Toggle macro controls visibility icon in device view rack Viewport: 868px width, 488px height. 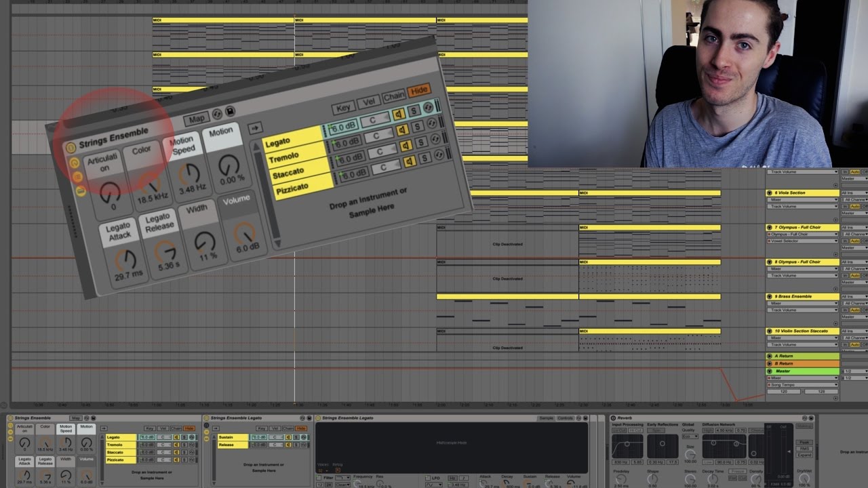10,426
